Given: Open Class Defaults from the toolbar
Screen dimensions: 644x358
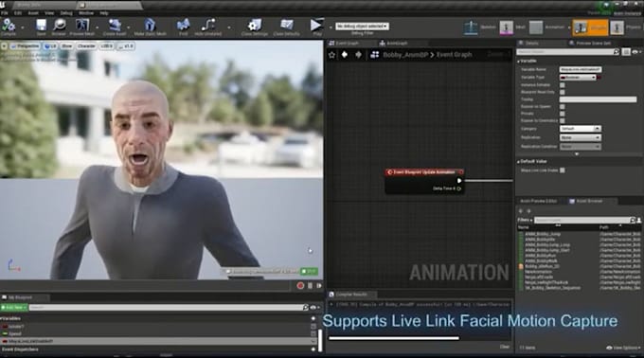Looking at the screenshot, I should point(287,26).
